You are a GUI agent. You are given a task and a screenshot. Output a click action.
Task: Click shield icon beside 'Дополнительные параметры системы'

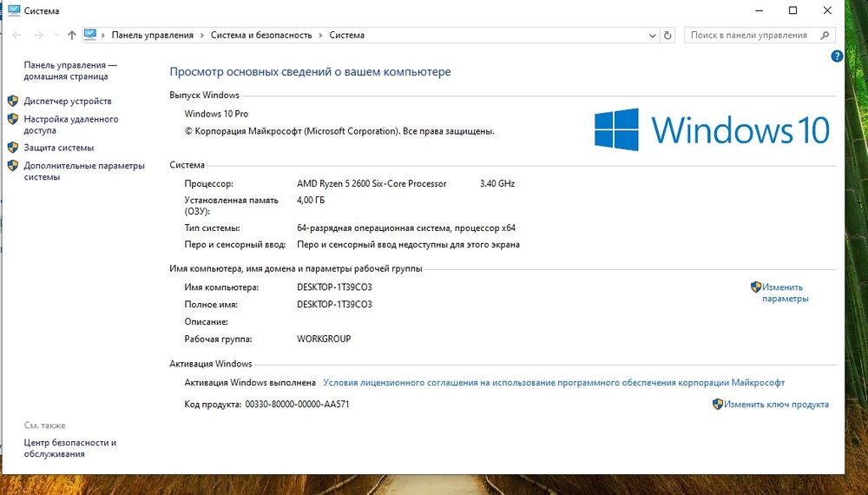[13, 165]
